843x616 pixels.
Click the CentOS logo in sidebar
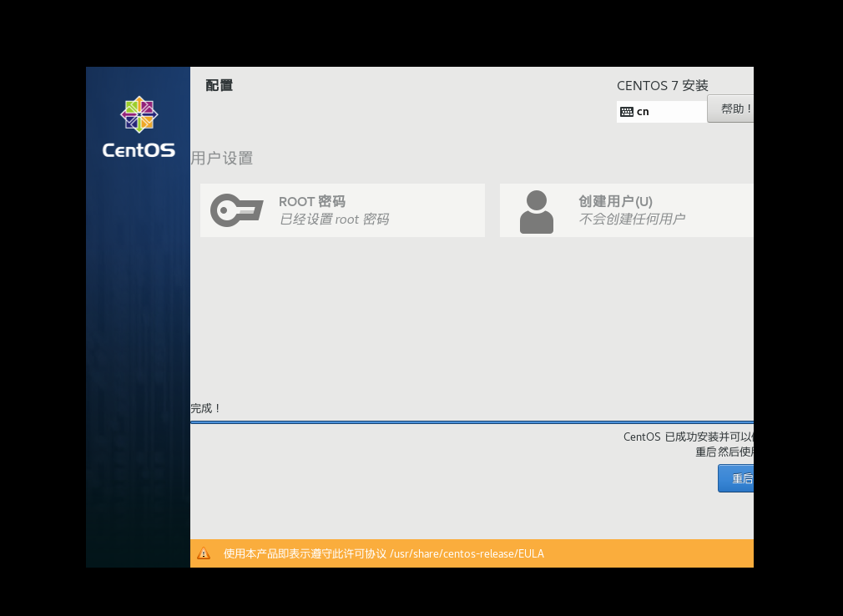coord(139,128)
